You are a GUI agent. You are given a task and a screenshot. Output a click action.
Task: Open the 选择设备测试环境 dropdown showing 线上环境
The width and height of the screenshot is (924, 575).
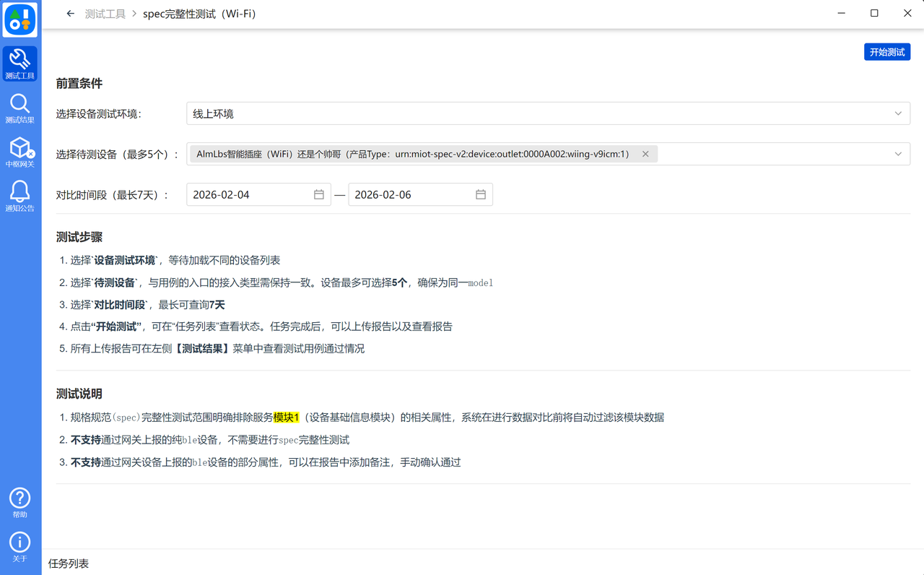click(548, 113)
